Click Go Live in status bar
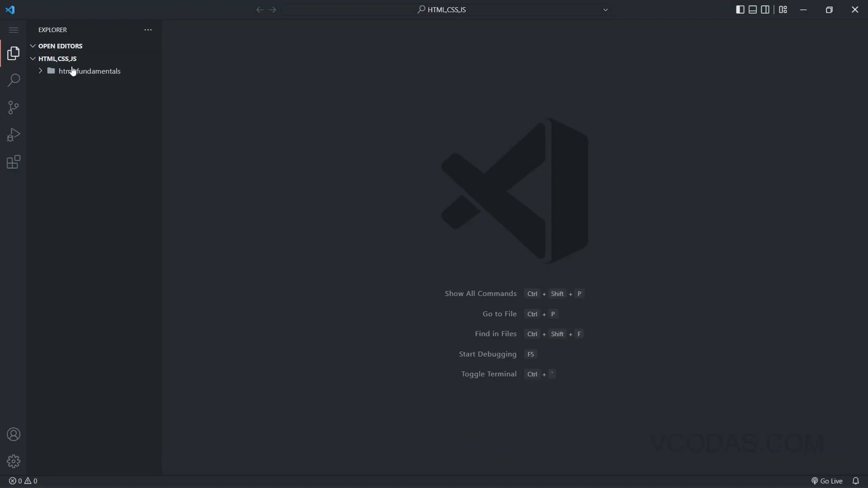The image size is (868, 488). pos(827,481)
